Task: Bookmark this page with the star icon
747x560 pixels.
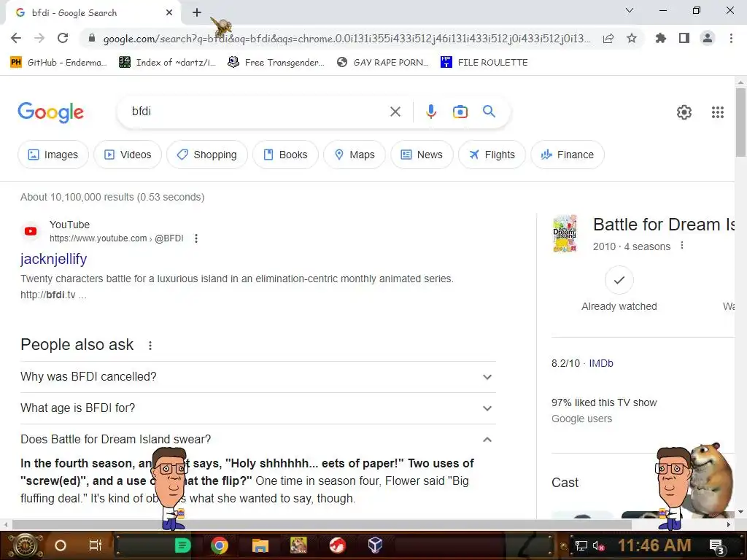Action: pyautogui.click(x=632, y=38)
